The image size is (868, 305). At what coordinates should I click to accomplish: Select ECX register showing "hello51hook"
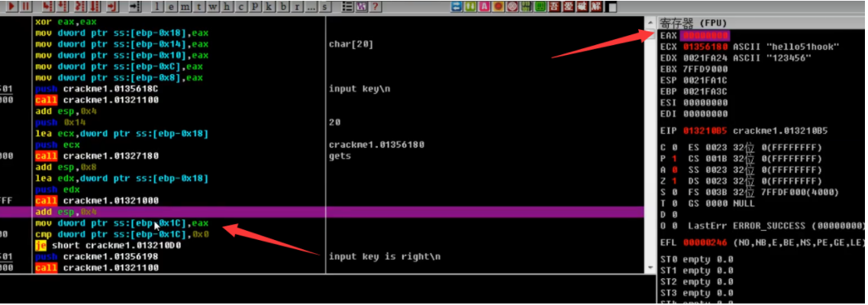[750, 47]
